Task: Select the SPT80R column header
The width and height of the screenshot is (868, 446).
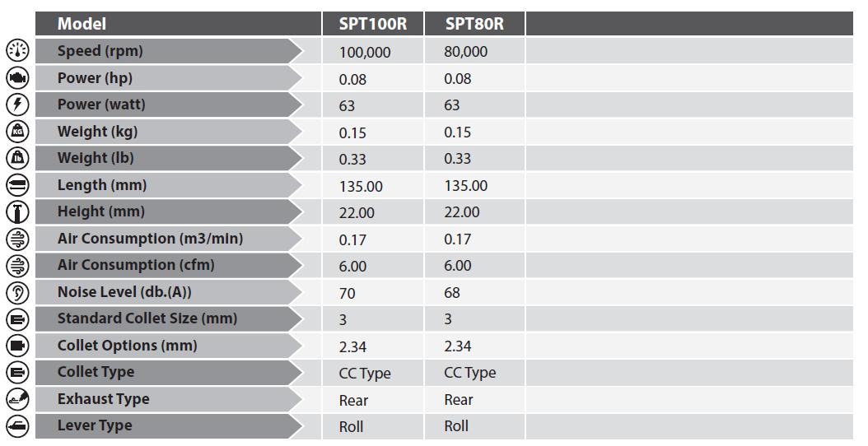Action: [474, 24]
